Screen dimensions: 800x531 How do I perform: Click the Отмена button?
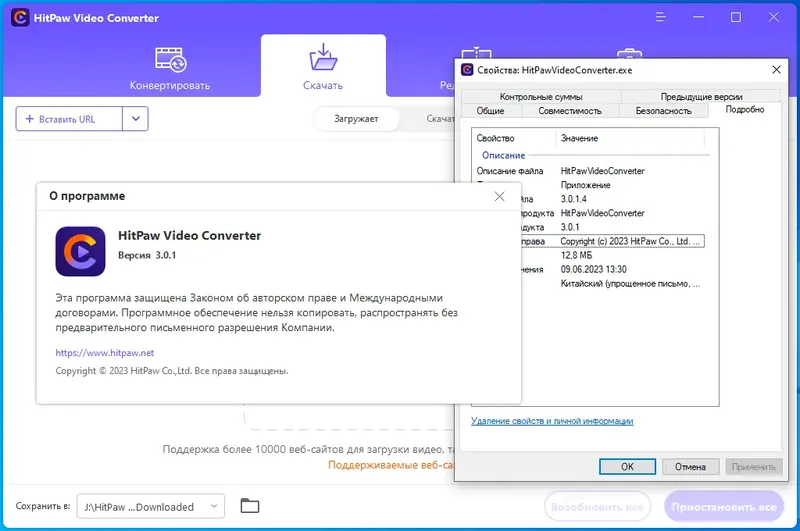[x=690, y=466]
